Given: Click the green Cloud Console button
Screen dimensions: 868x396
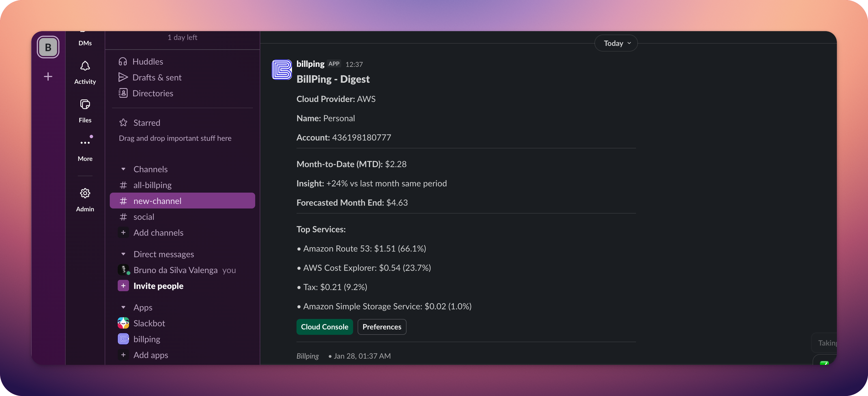Looking at the screenshot, I should [324, 327].
